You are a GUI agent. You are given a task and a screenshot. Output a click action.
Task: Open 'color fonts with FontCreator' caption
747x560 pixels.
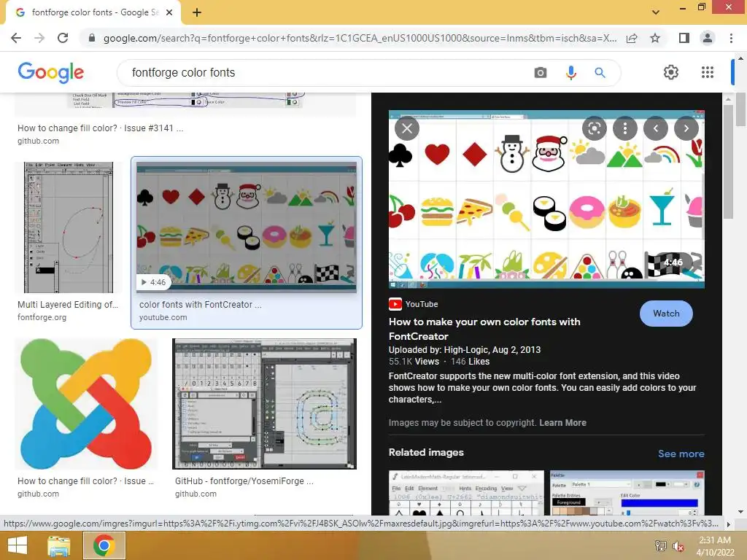coord(200,305)
